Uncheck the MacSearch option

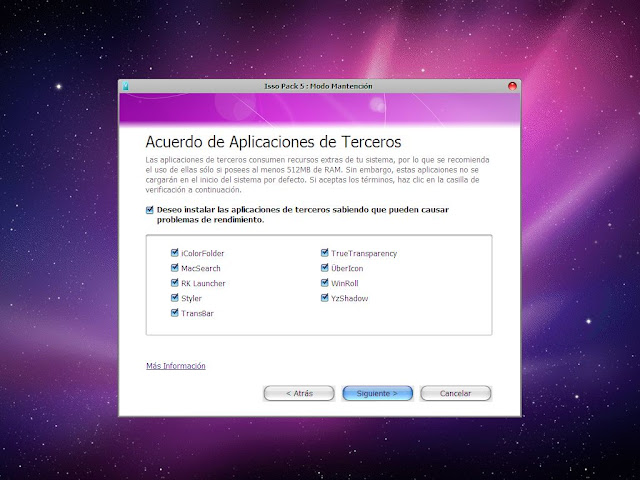coord(175,268)
